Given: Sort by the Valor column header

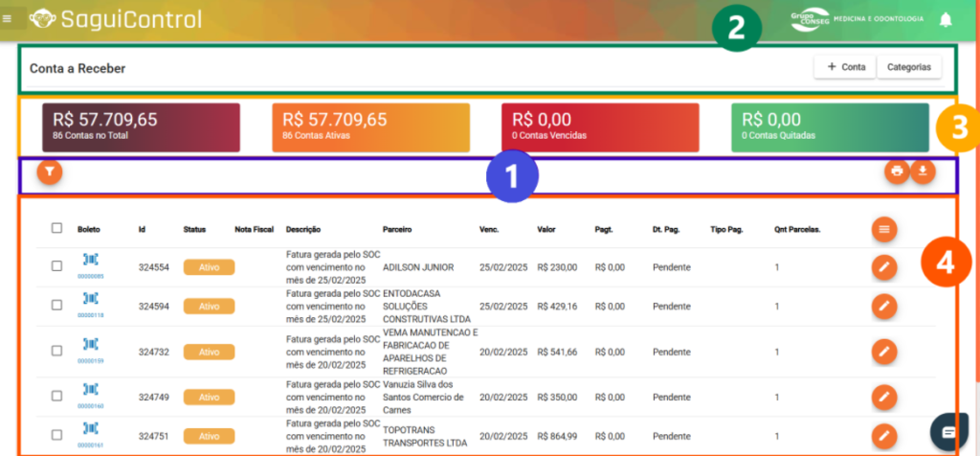Looking at the screenshot, I should (x=546, y=230).
